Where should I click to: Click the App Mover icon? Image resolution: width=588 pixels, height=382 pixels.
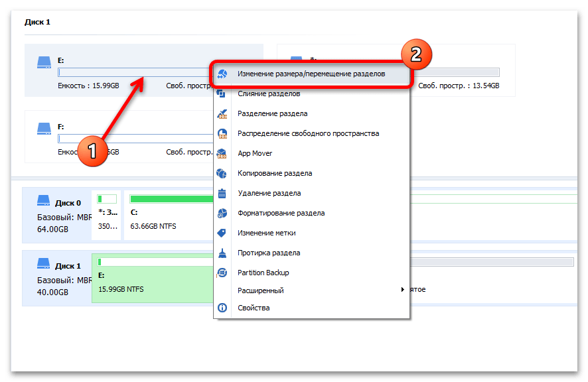coord(222,153)
